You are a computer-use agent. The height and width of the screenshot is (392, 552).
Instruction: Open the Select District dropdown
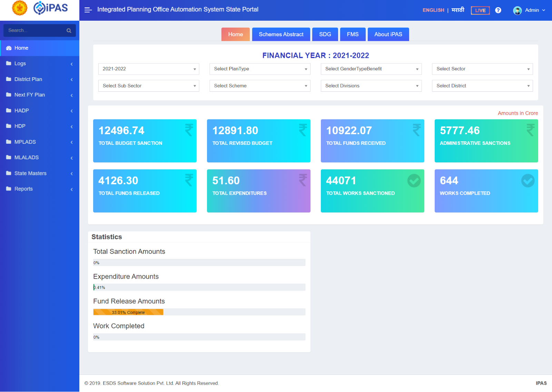click(482, 86)
